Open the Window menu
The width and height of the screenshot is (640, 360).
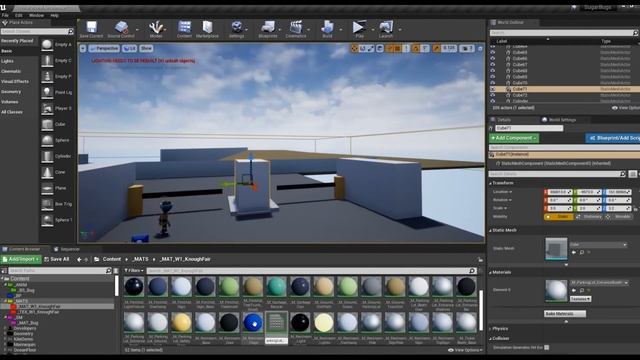tap(36, 16)
